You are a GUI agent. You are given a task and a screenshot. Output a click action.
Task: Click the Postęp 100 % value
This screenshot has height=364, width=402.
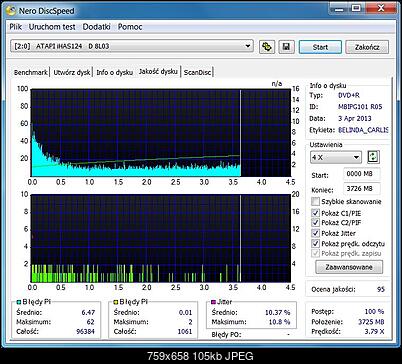(374, 311)
